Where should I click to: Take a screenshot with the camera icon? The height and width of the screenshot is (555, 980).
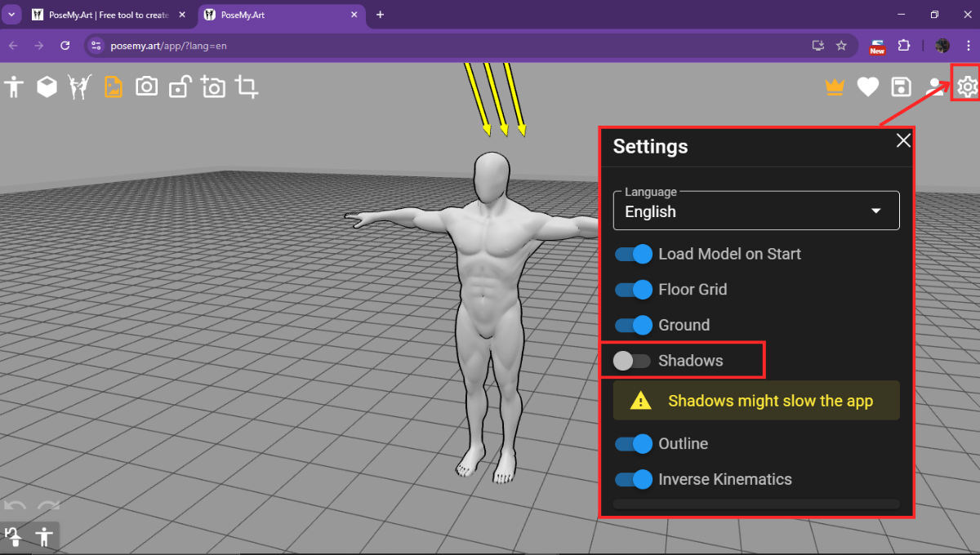coord(147,86)
